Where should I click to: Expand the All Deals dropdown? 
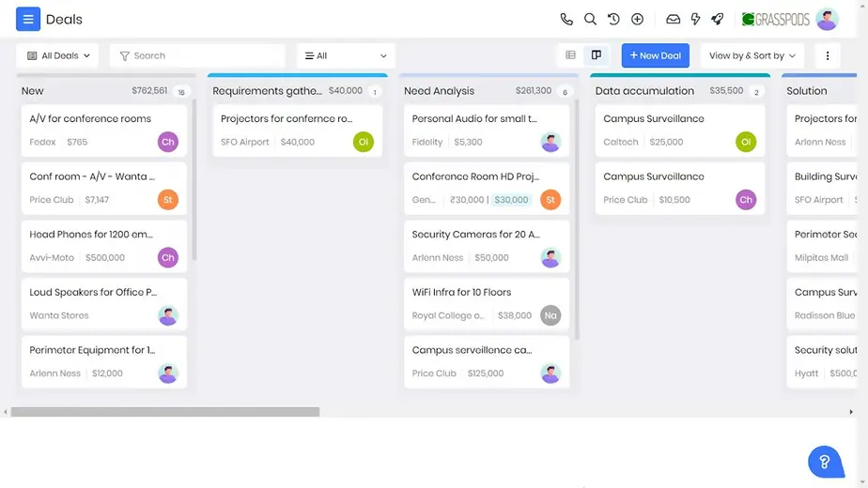tap(58, 55)
